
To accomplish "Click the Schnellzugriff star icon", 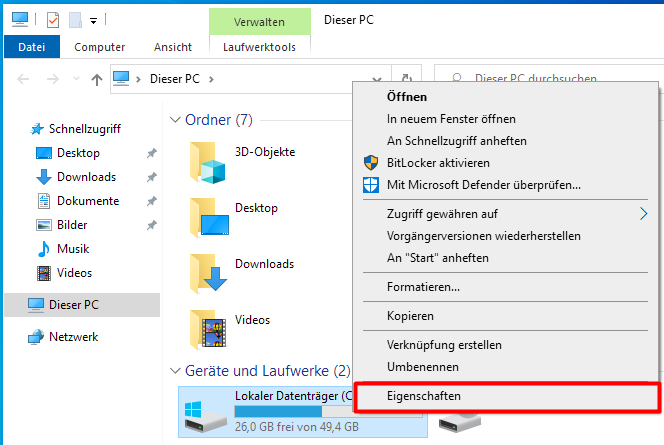I will pos(37,129).
